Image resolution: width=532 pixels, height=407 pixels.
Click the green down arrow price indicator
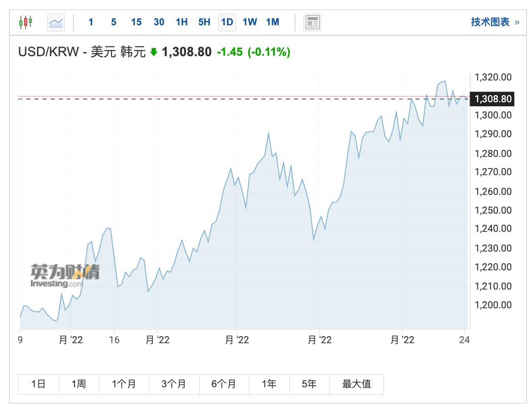point(154,52)
